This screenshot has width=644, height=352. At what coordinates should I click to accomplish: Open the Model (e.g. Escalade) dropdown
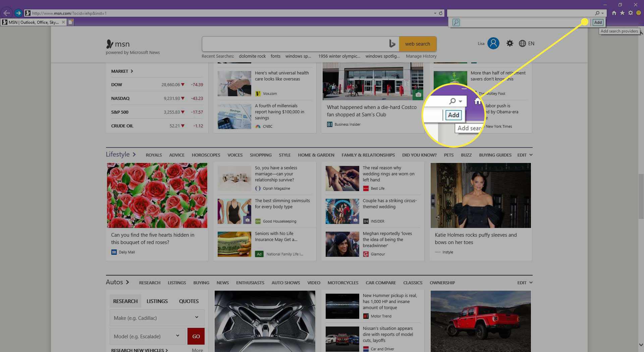(147, 336)
